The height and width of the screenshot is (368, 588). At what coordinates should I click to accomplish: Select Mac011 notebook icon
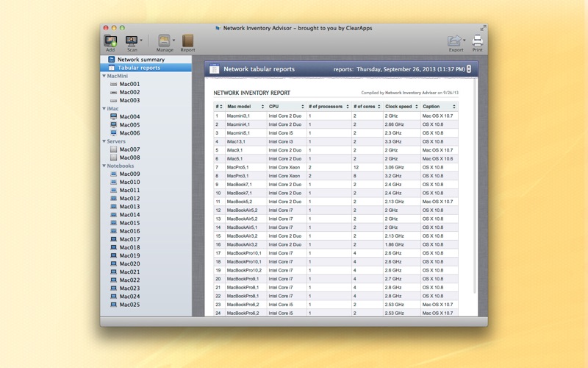(113, 190)
